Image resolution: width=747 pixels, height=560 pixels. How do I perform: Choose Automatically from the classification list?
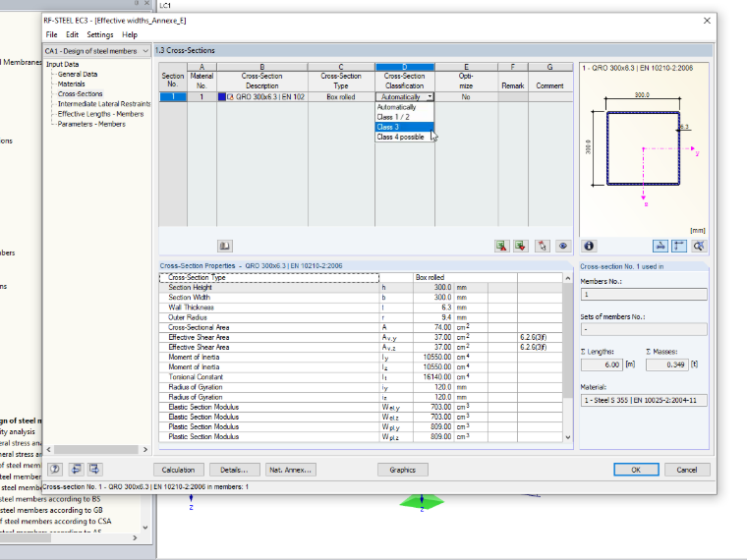[x=405, y=107]
